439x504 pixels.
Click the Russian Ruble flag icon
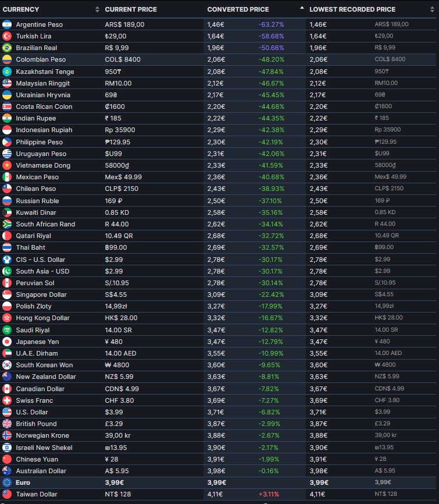(x=7, y=201)
